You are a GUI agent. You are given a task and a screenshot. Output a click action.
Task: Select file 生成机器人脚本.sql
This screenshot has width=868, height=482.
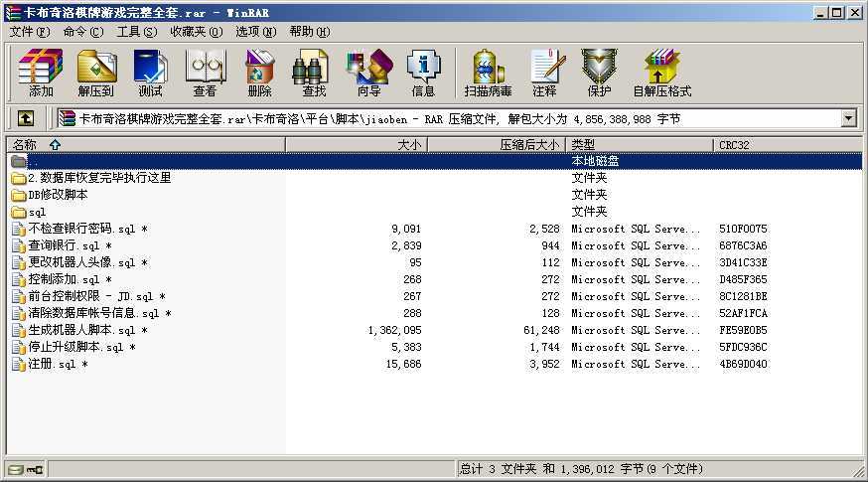79,330
